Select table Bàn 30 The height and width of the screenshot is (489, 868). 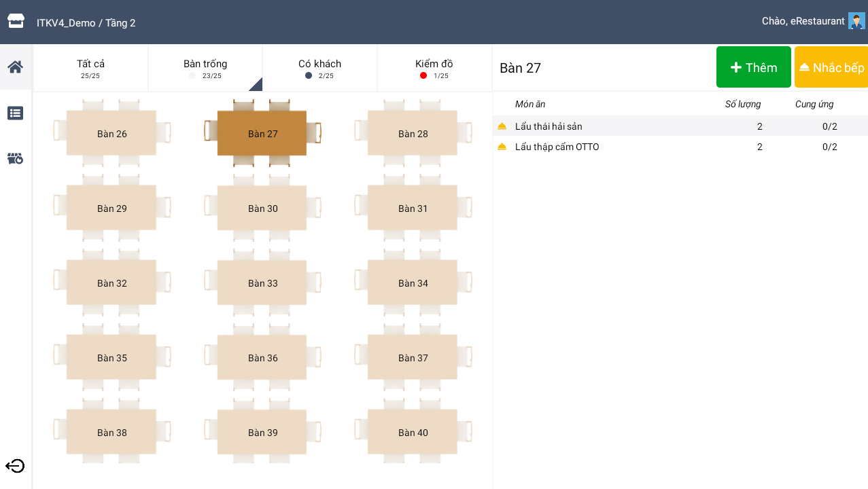click(262, 209)
